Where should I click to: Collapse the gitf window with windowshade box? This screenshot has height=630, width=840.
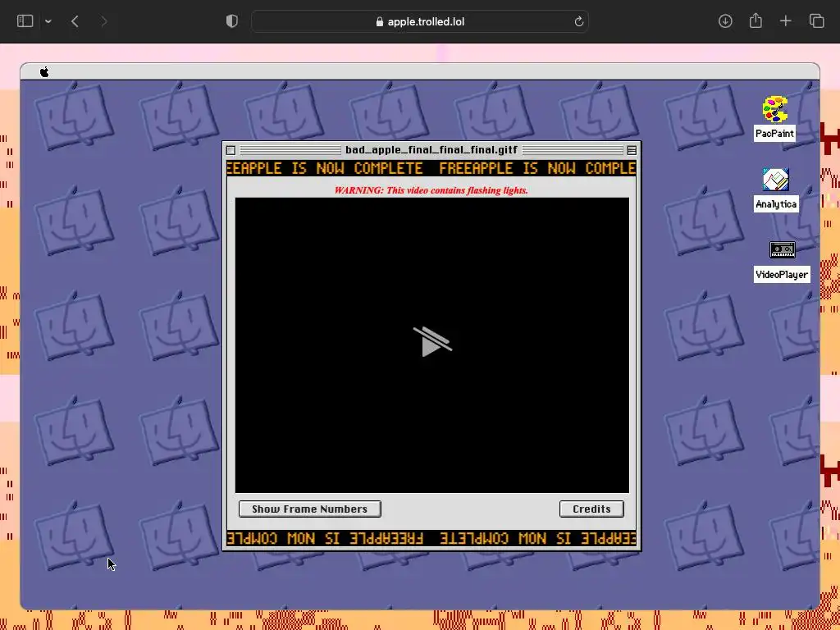[632, 151]
